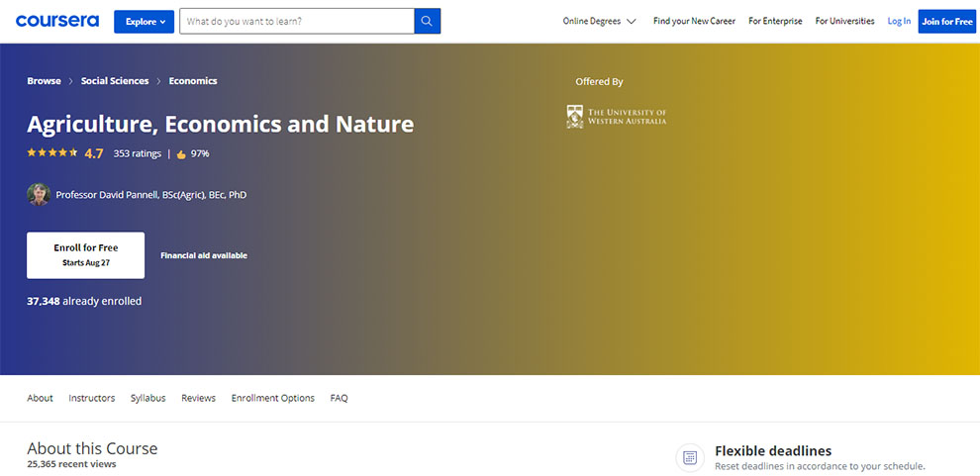Viewport: 980px width, 476px height.
Task: Click the '25,365 recent views' text
Action: pyautogui.click(x=72, y=464)
